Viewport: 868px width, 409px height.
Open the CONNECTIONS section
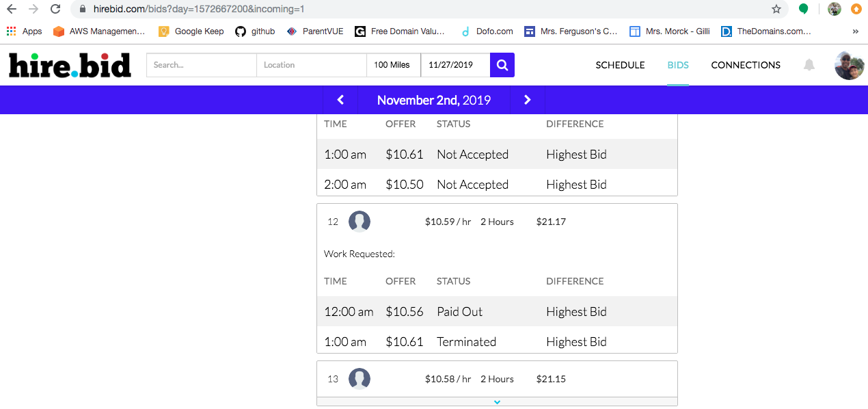click(x=745, y=65)
